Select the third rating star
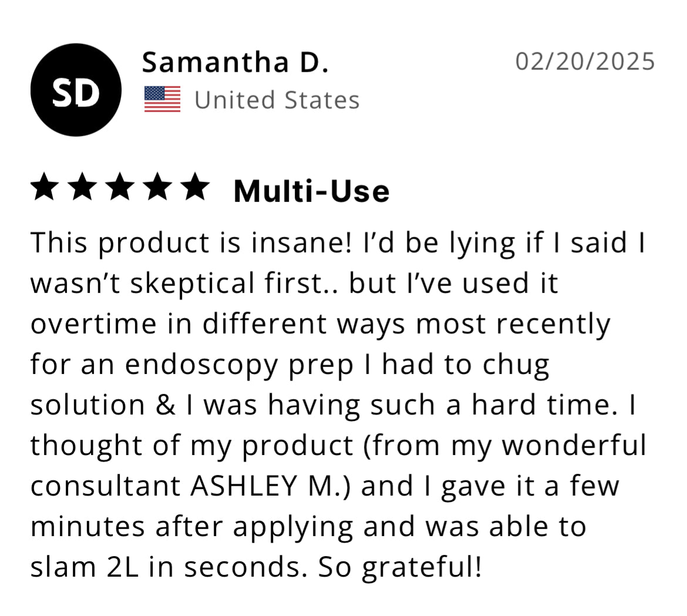The height and width of the screenshot is (616, 687). [x=120, y=188]
